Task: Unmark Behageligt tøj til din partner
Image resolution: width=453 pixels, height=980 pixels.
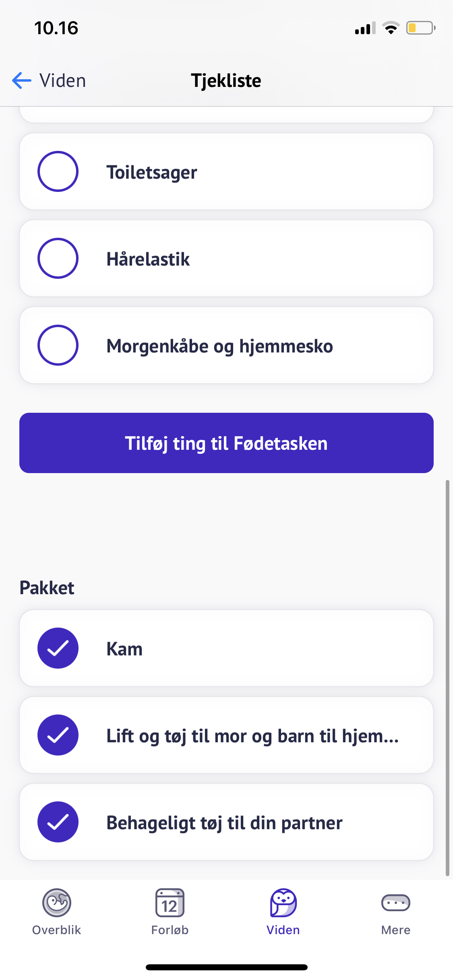Action: point(58,822)
